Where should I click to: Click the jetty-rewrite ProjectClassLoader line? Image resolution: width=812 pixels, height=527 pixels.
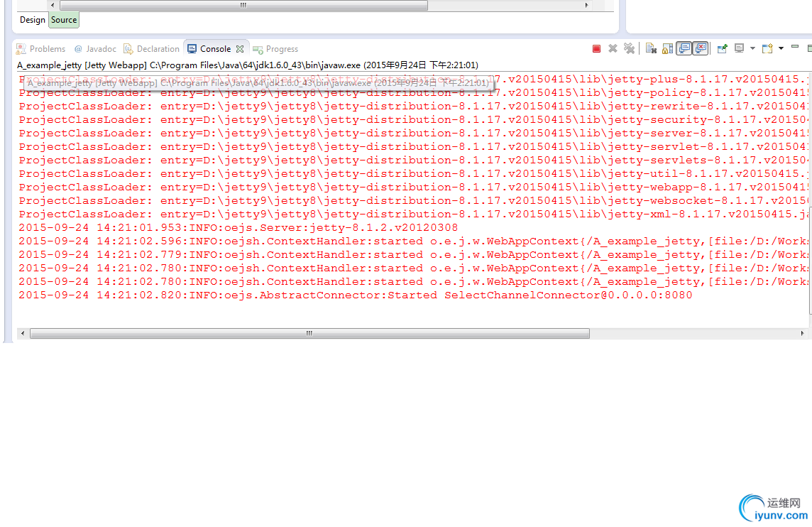[x=413, y=107]
